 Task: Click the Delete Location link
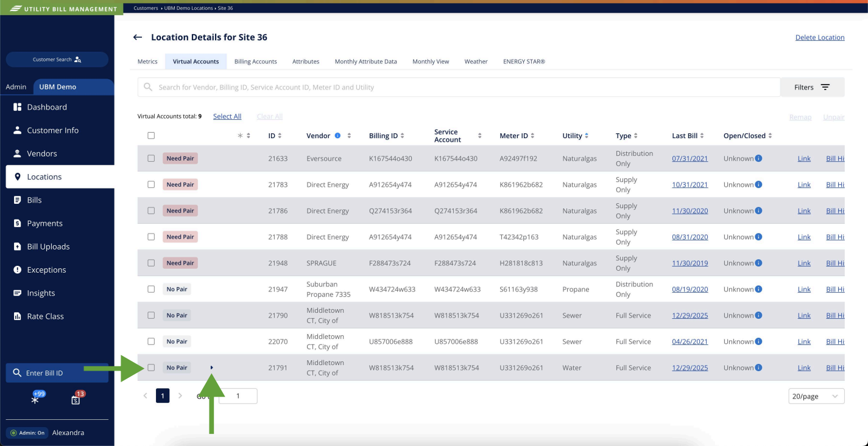pos(820,38)
